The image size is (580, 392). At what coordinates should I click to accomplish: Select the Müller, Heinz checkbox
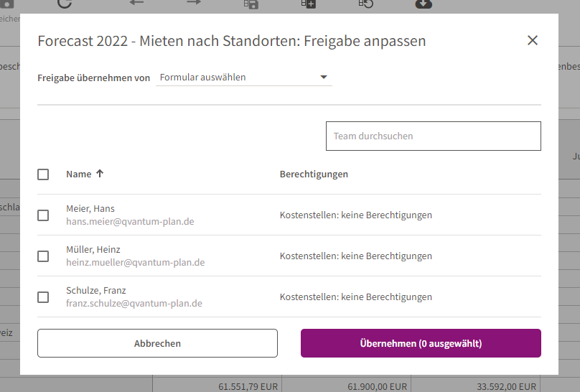[x=43, y=256]
